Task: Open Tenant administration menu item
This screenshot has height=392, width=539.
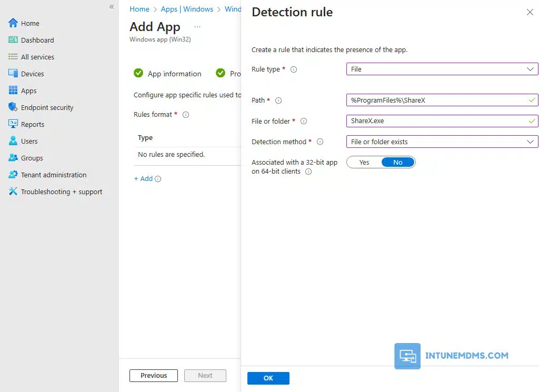Action: [54, 175]
